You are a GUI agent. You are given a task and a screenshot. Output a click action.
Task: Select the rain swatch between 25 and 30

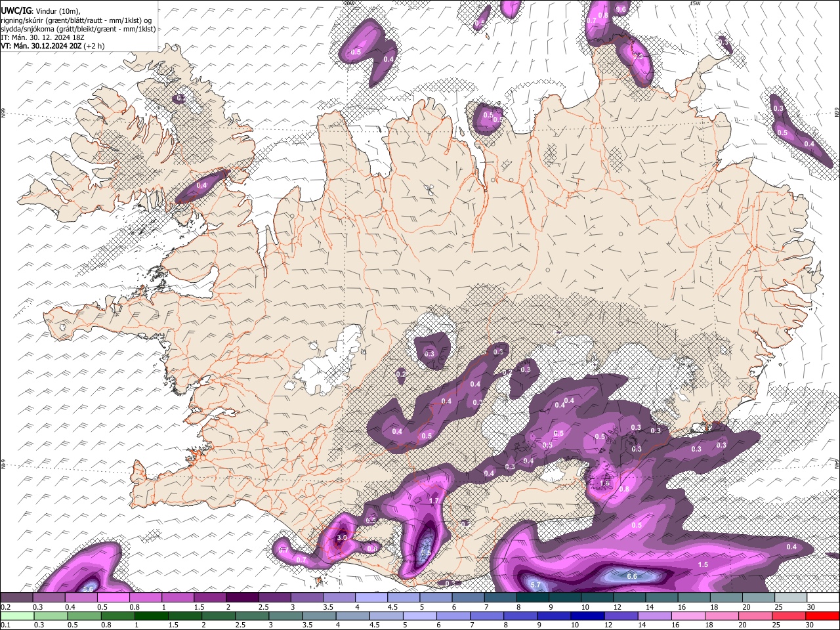point(789,616)
